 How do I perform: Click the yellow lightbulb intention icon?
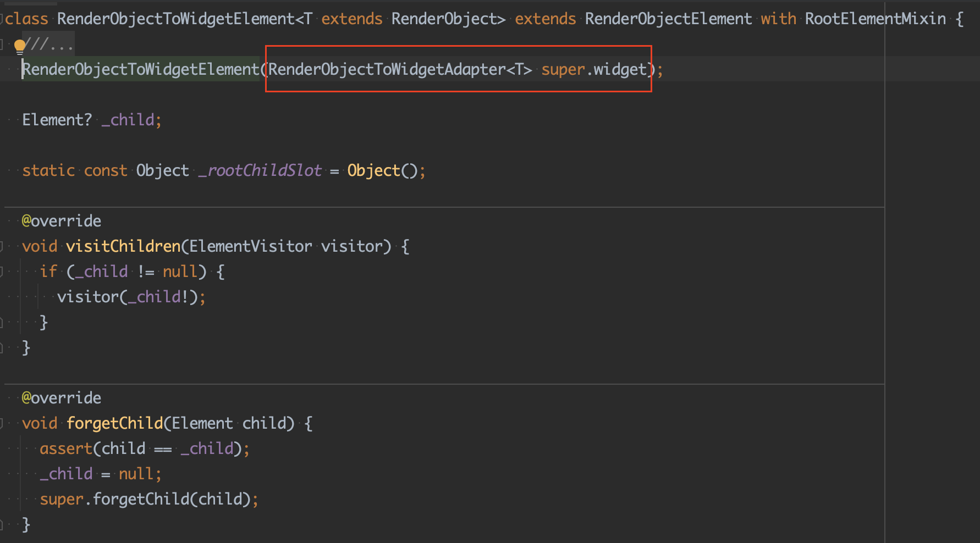coord(20,47)
